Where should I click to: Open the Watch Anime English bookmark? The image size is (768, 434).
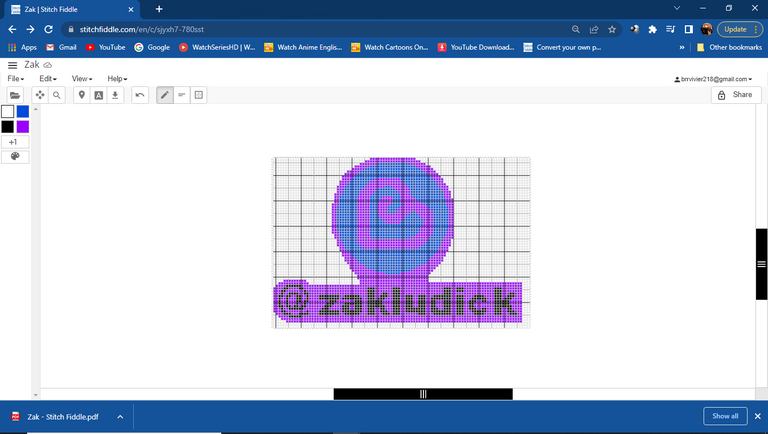coord(303,48)
